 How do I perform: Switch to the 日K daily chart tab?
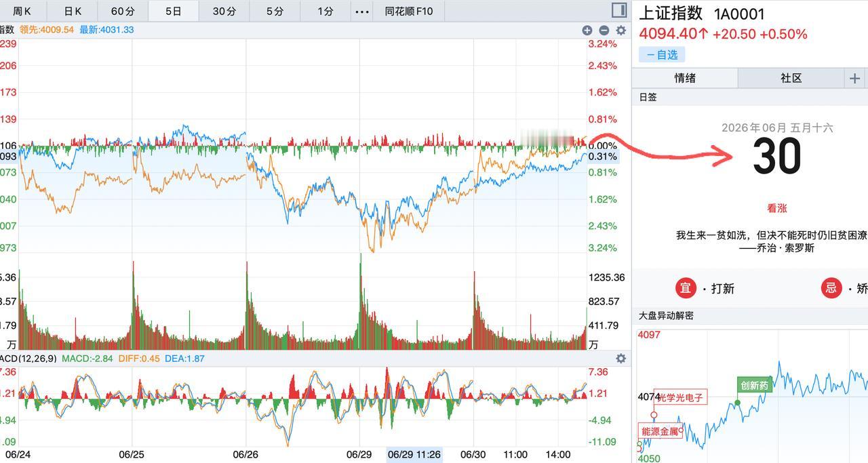(73, 11)
